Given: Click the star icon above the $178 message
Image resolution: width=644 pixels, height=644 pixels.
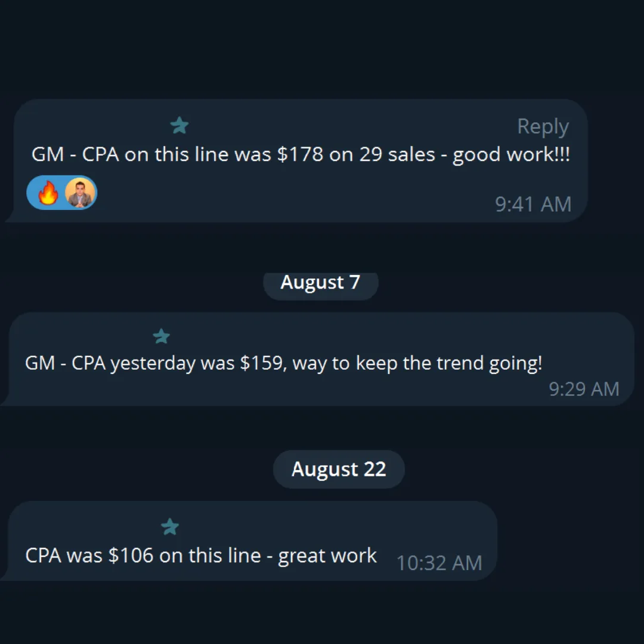Looking at the screenshot, I should point(179,126).
